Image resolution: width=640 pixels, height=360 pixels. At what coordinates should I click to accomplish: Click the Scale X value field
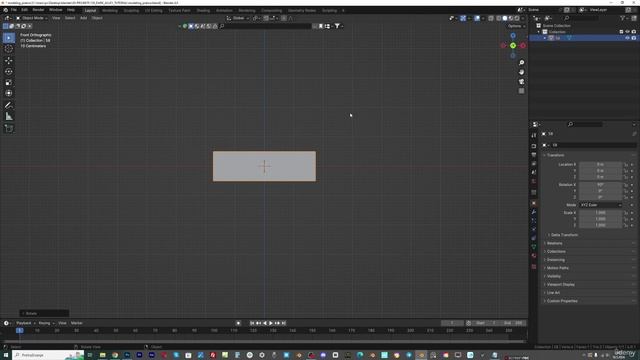(600, 213)
